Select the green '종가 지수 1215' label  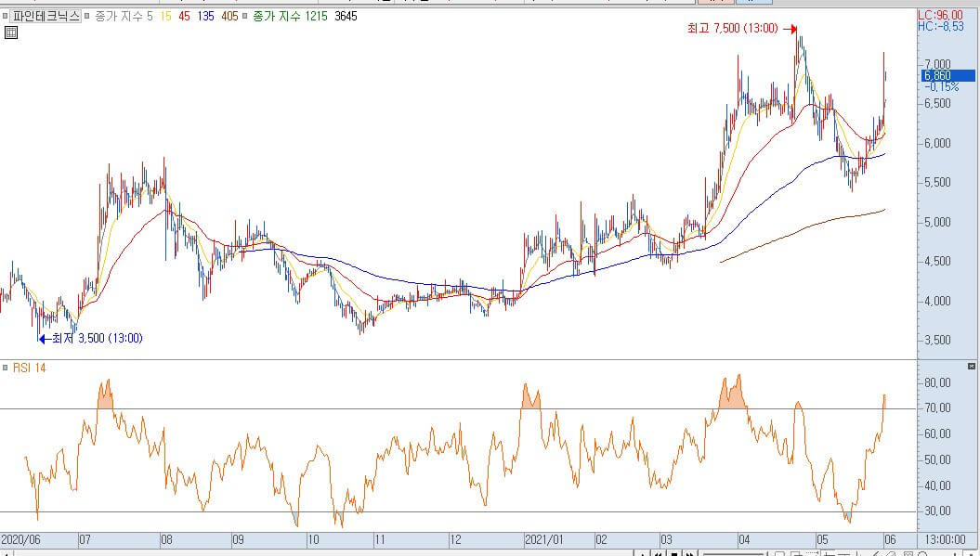[x=290, y=16]
